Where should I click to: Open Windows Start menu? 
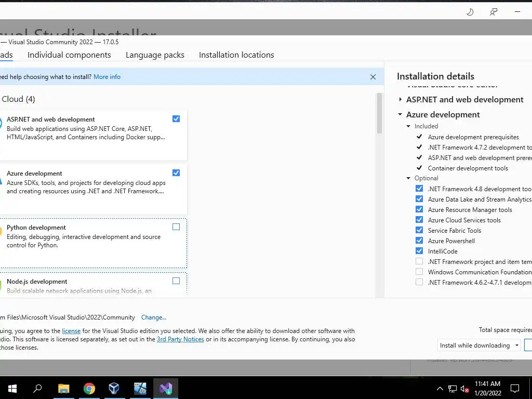coord(12,388)
